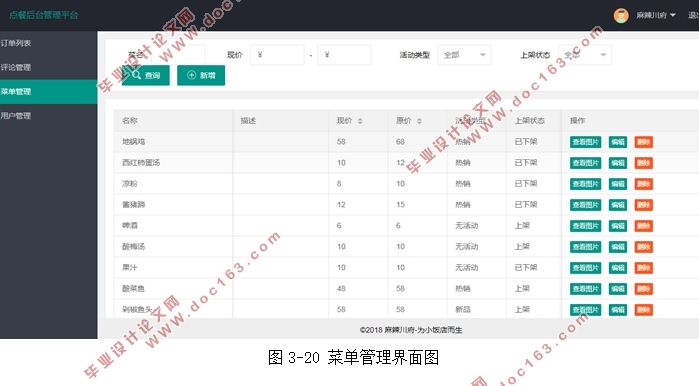
Task: Delete the 西红柿蛋汤 row
Action: click(x=644, y=163)
